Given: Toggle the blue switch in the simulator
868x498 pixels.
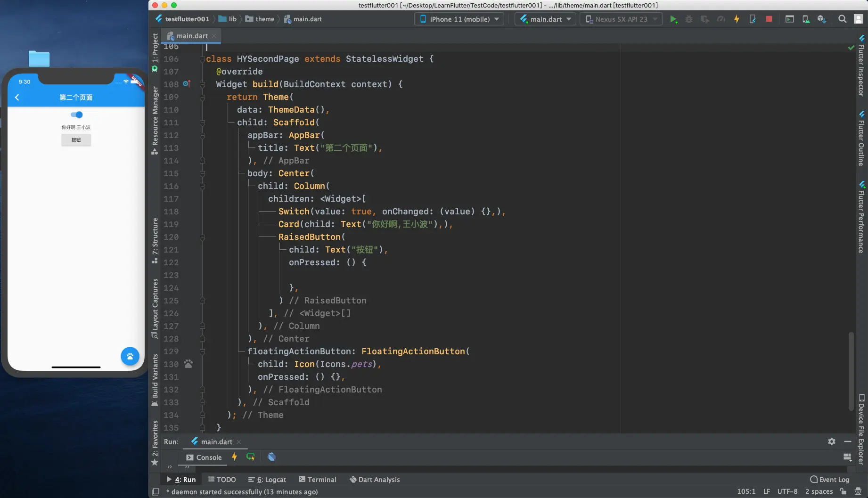Looking at the screenshot, I should (x=76, y=114).
